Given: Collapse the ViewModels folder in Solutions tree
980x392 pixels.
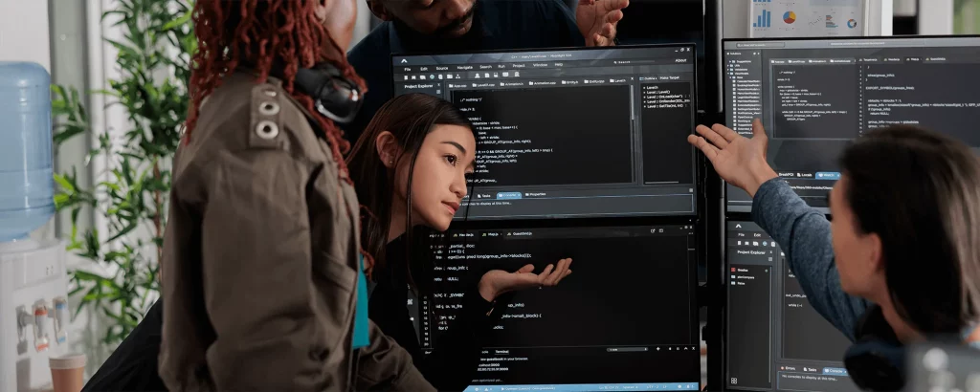Looking at the screenshot, I should (x=738, y=74).
